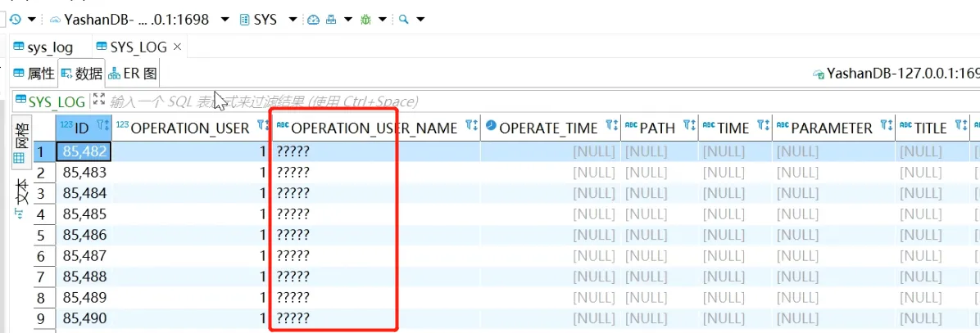Image resolution: width=980 pixels, height=333 pixels.
Task: Select row number 1 header
Action: (43, 151)
